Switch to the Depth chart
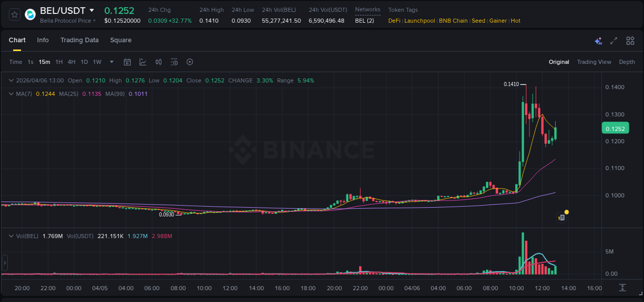Viewport: 644px width, 302px height. 627,62
